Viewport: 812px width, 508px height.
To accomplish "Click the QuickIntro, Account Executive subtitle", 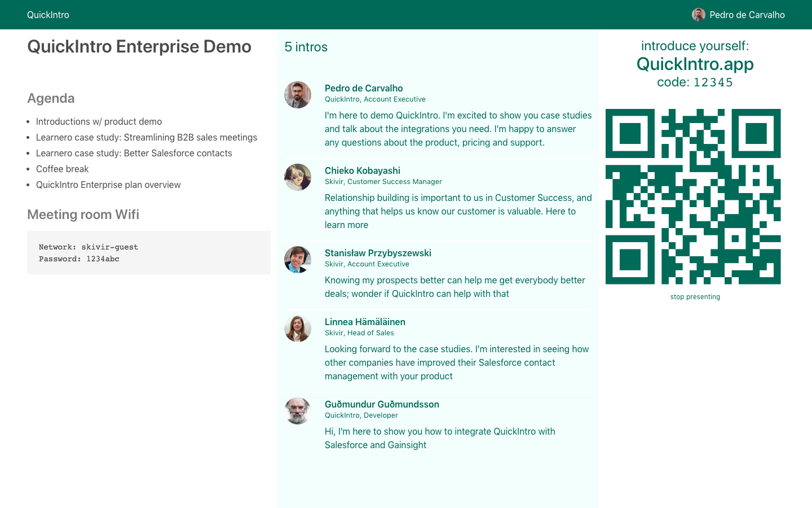I will click(x=375, y=99).
